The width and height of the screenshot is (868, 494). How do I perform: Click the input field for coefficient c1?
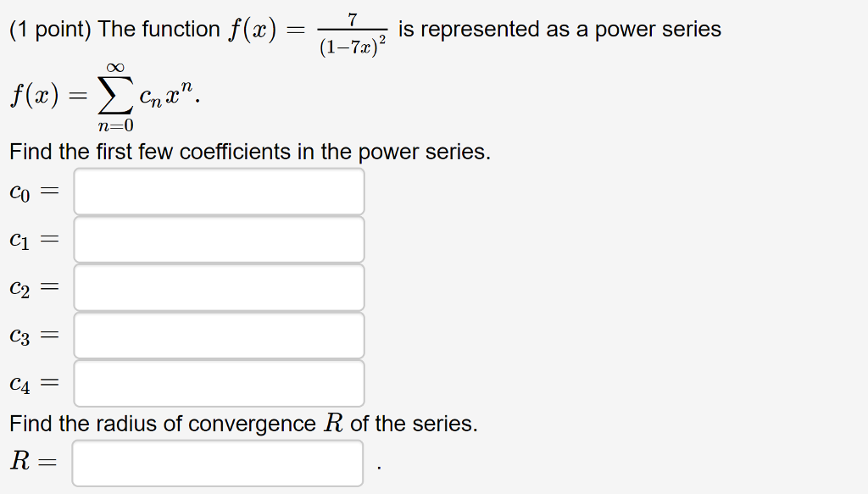click(219, 238)
